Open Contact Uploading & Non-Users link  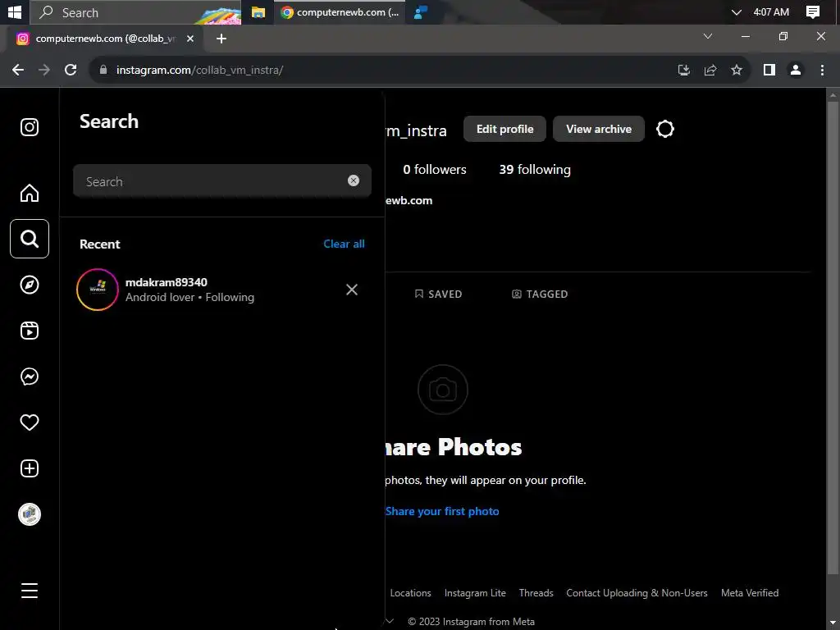tap(637, 593)
